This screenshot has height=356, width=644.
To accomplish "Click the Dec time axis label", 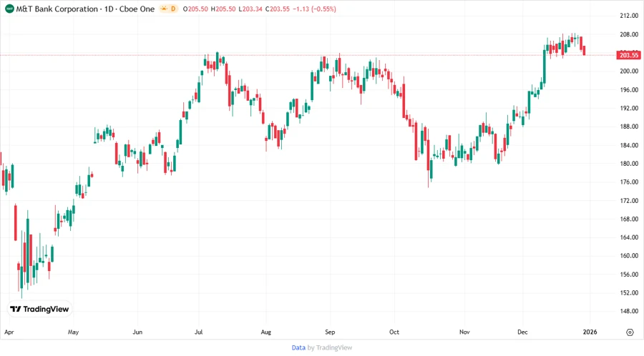I will (x=522, y=332).
